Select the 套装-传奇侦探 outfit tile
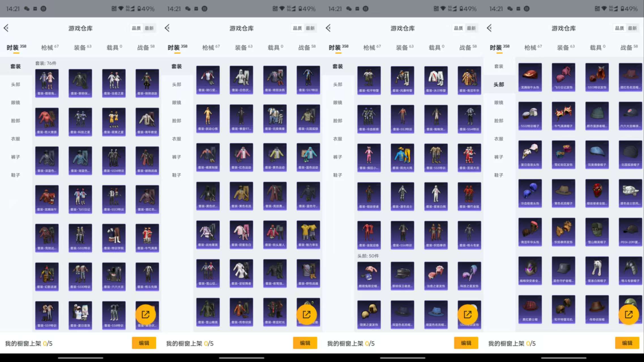 241,312
